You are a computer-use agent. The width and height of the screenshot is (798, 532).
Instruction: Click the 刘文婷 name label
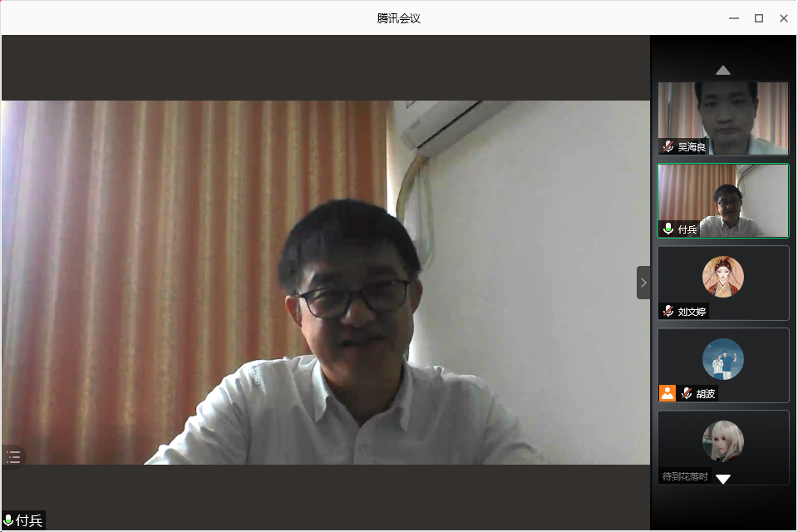691,313
